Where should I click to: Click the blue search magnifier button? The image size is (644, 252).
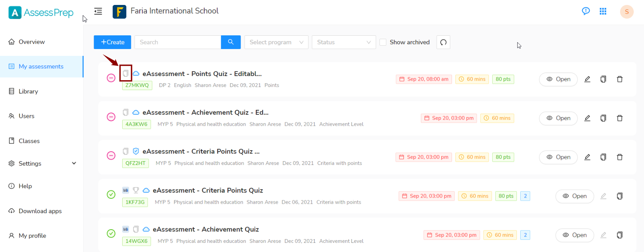pos(231,42)
